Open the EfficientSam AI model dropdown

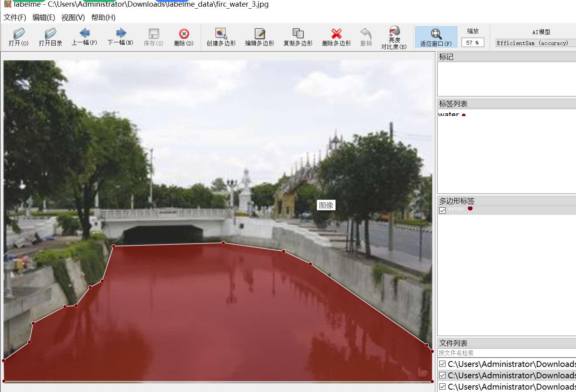(535, 43)
